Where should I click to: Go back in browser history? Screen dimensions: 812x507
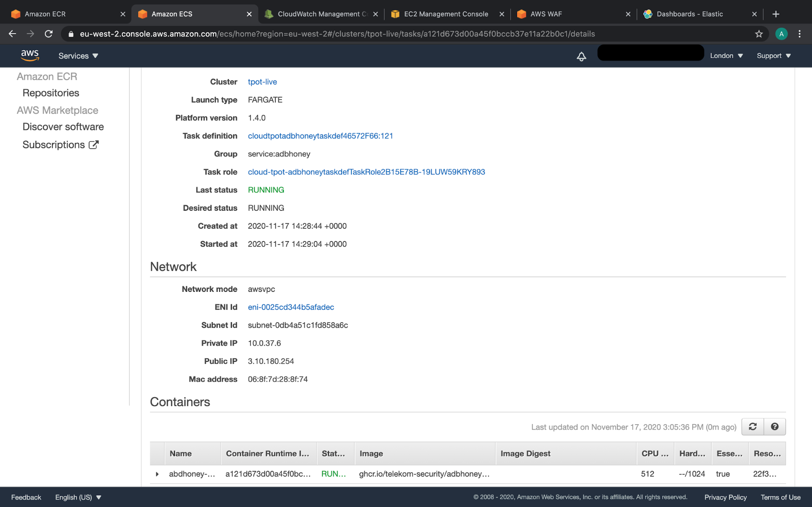13,34
